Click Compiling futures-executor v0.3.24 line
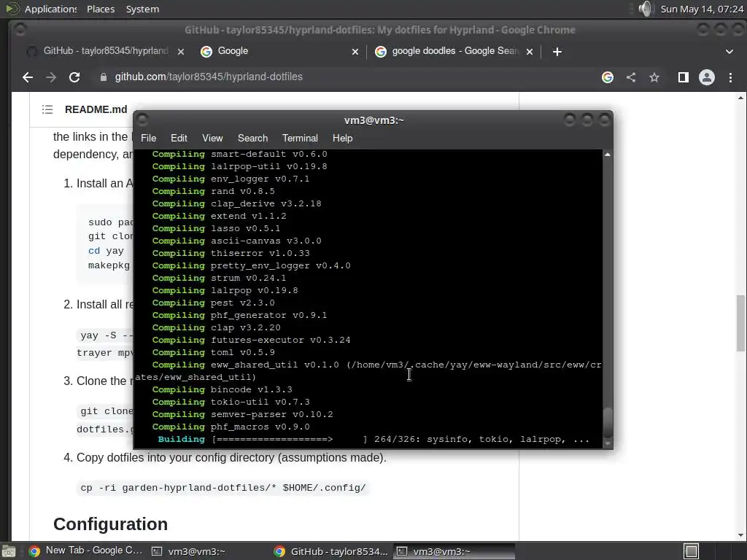The image size is (747, 560). (x=251, y=340)
